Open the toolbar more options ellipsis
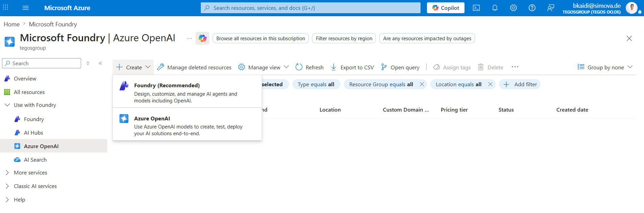The image size is (644, 213). [515, 67]
